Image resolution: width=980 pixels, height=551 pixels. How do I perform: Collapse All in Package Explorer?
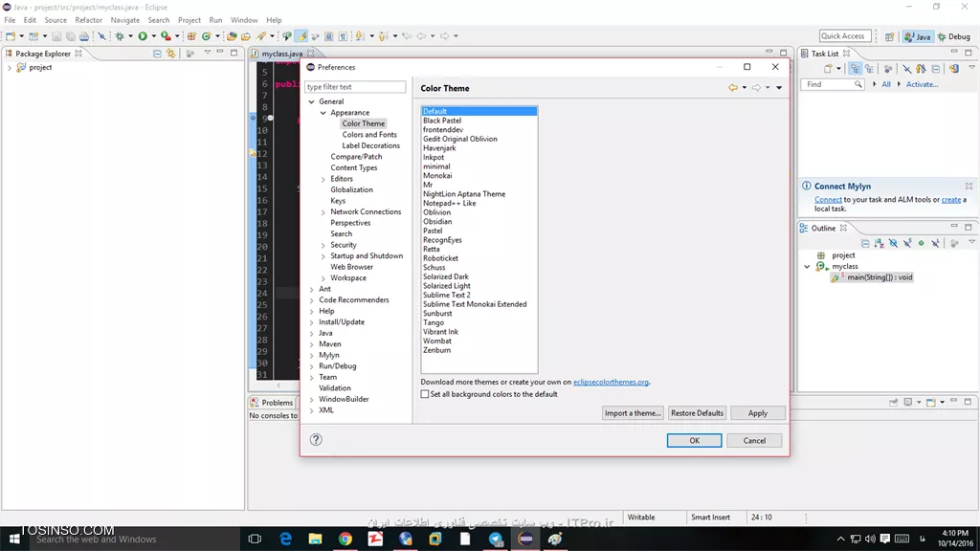[157, 54]
